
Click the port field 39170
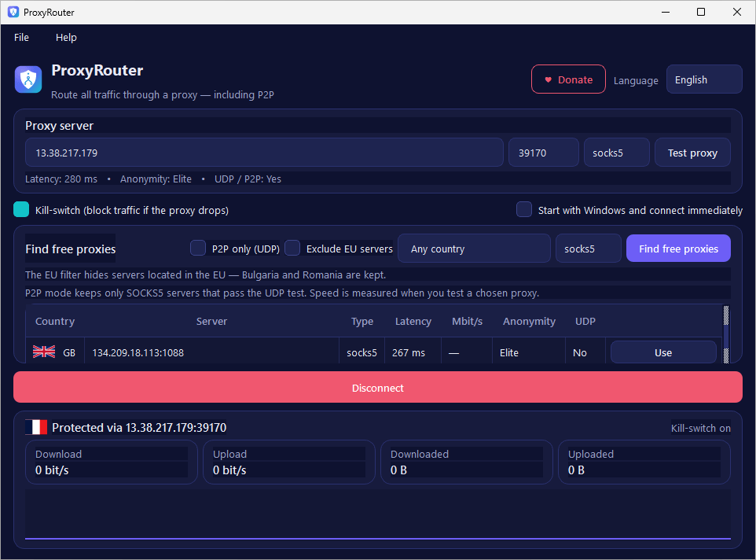544,153
